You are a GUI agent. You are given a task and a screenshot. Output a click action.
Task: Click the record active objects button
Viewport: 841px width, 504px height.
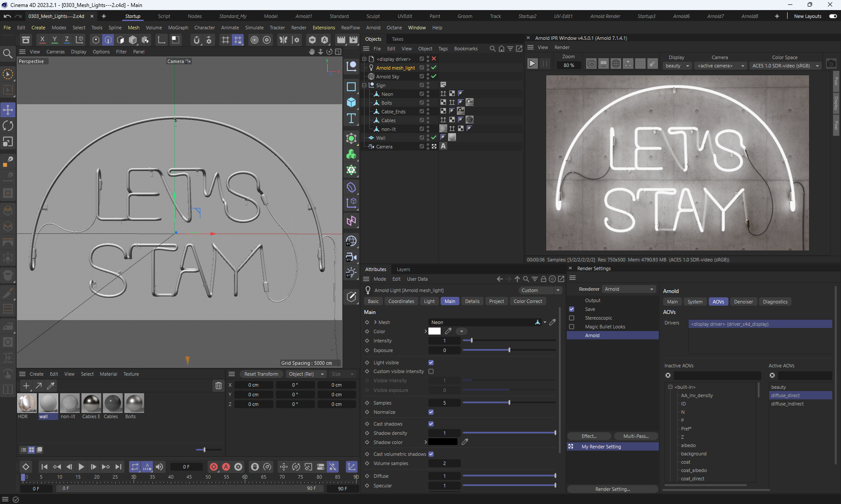pos(214,467)
